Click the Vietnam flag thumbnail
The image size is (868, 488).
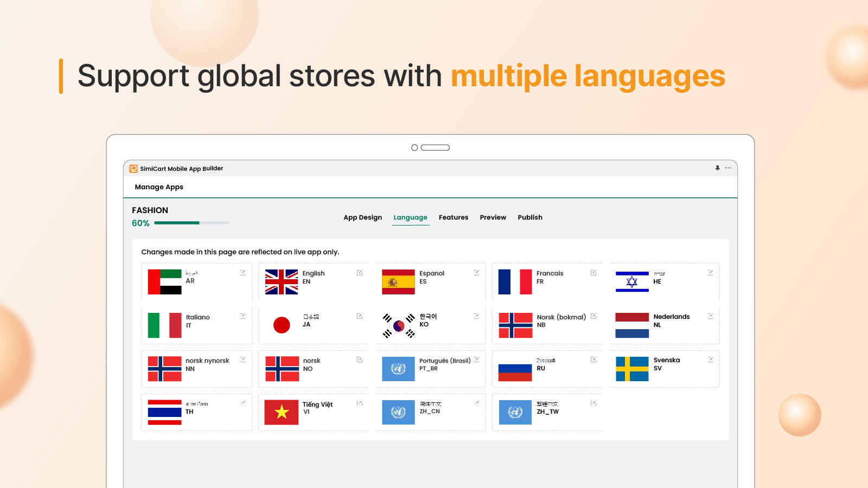pyautogui.click(x=282, y=412)
